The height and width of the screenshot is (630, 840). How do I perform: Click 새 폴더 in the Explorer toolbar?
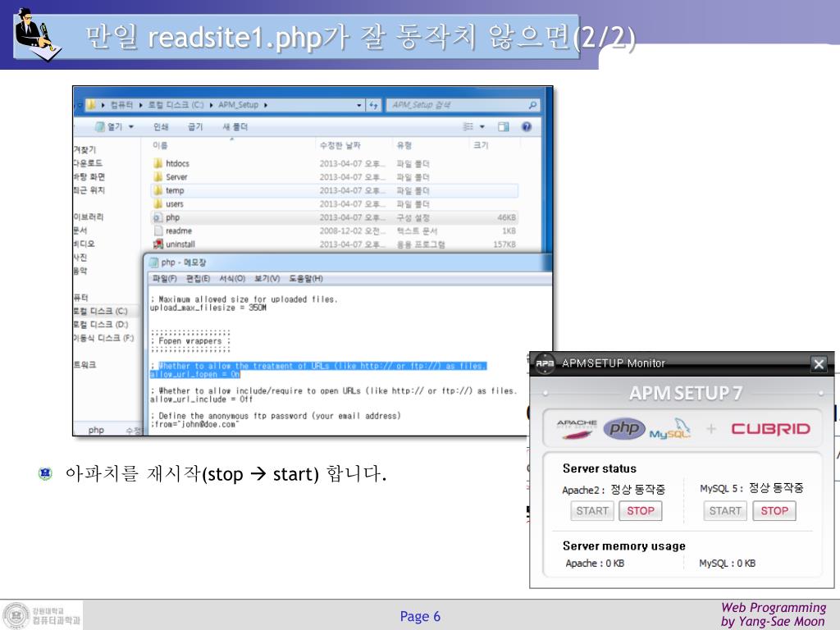235,127
